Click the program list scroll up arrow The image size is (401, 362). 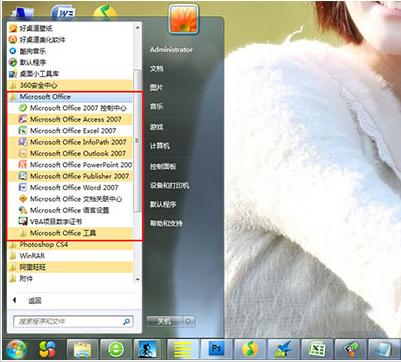(137, 28)
